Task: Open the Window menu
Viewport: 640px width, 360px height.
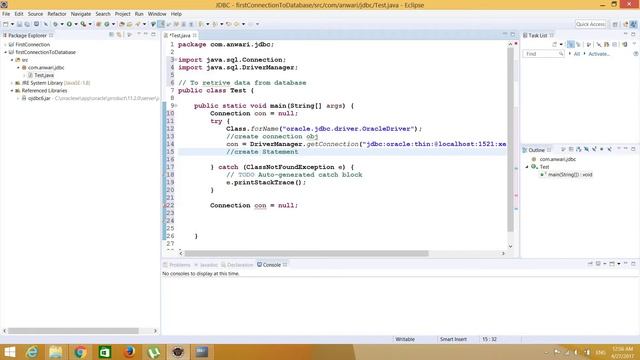Action: 157,14
